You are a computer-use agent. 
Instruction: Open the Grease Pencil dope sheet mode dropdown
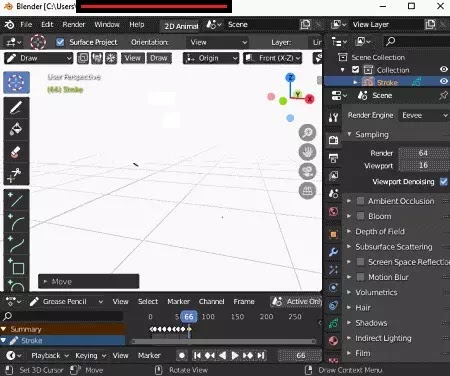click(x=66, y=302)
